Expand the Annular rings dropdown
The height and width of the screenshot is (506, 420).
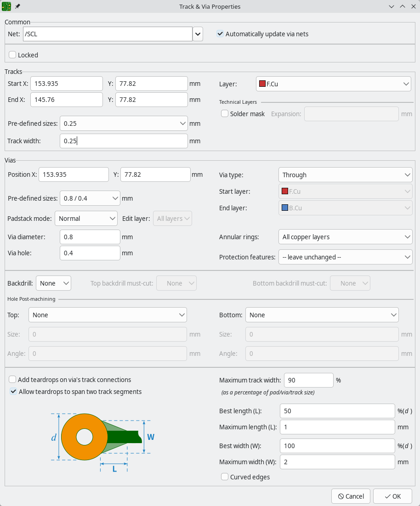click(345, 237)
